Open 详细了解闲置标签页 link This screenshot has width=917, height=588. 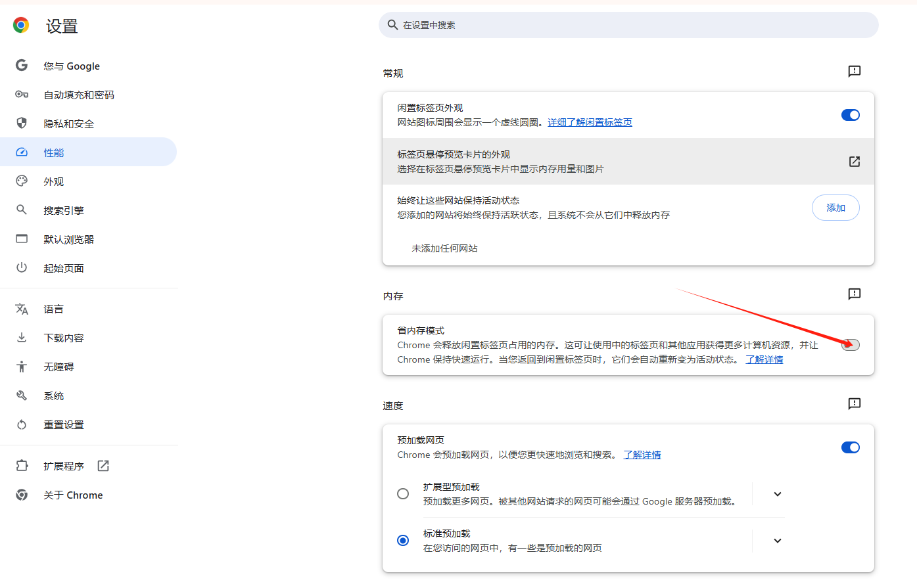click(590, 122)
